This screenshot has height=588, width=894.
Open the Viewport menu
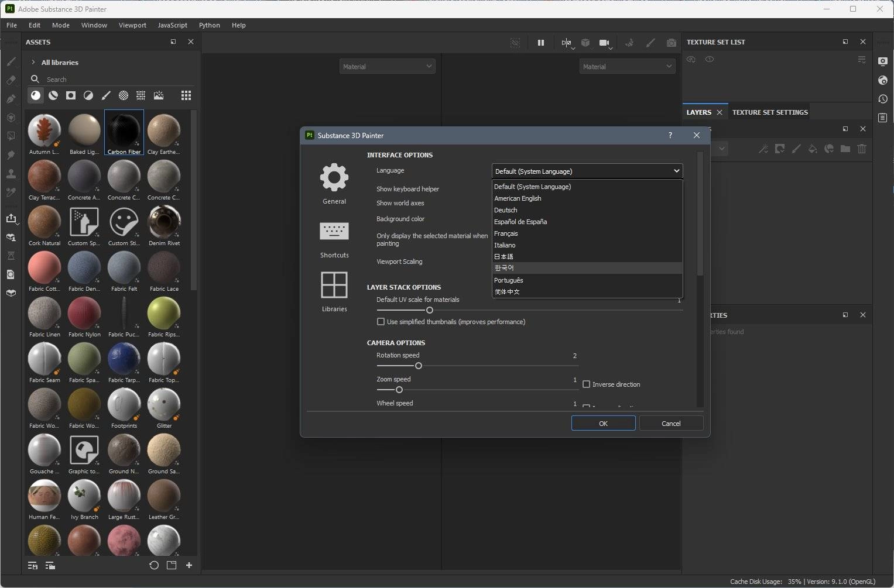point(132,25)
